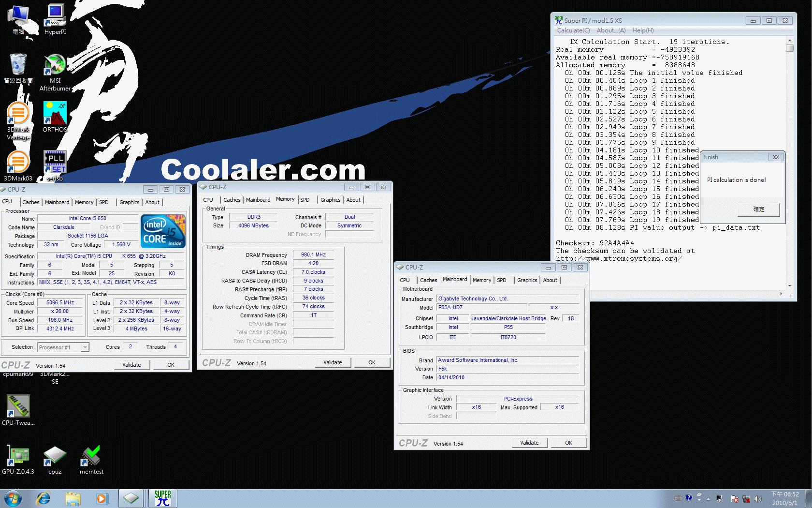Switch to CPU-Z taskbar button
The width and height of the screenshot is (812, 508).
[x=131, y=498]
